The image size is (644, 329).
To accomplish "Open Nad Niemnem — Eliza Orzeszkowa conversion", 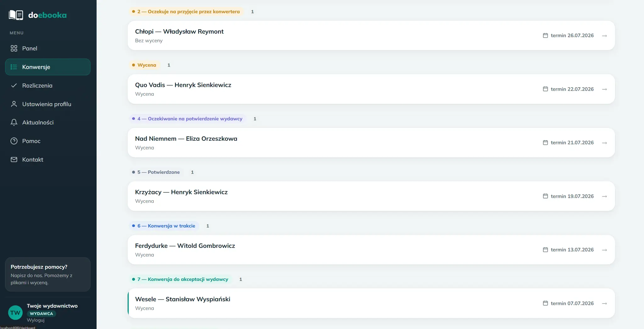I will (x=371, y=142).
